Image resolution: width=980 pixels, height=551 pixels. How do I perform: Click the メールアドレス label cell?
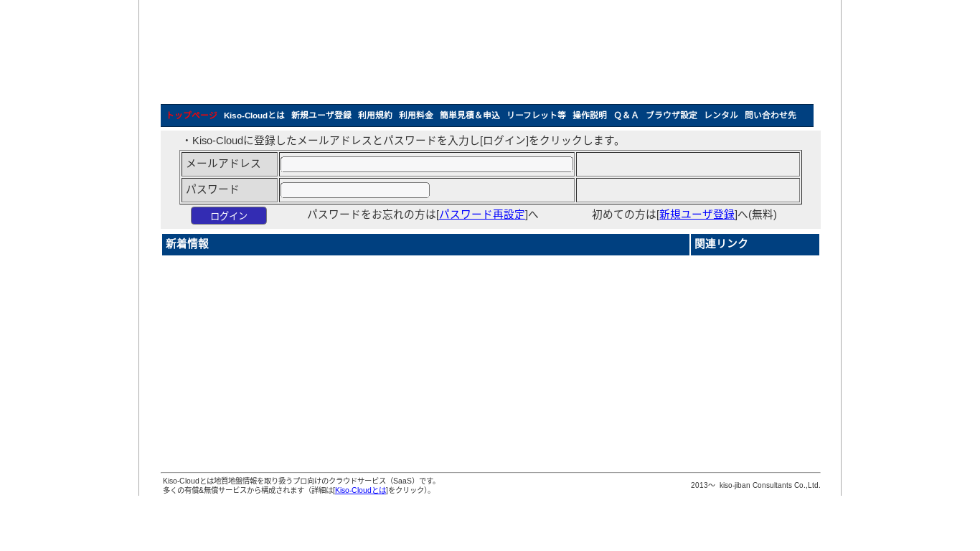pos(230,164)
